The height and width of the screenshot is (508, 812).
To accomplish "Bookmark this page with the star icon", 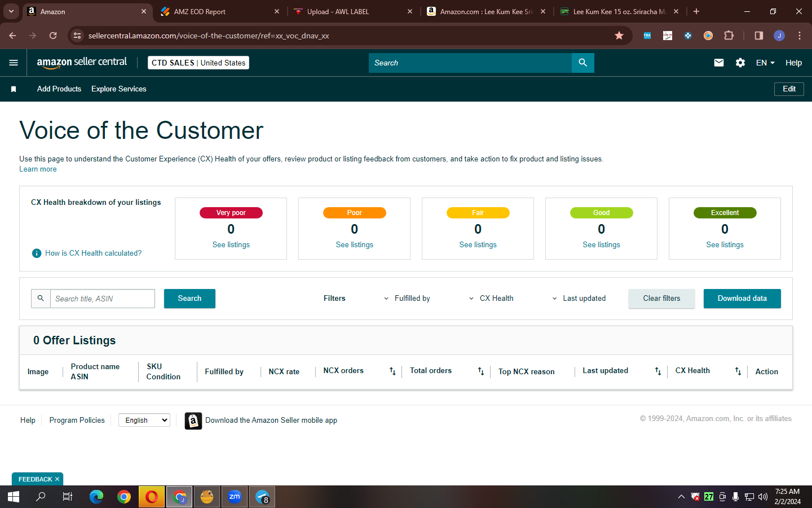I will [x=619, y=36].
